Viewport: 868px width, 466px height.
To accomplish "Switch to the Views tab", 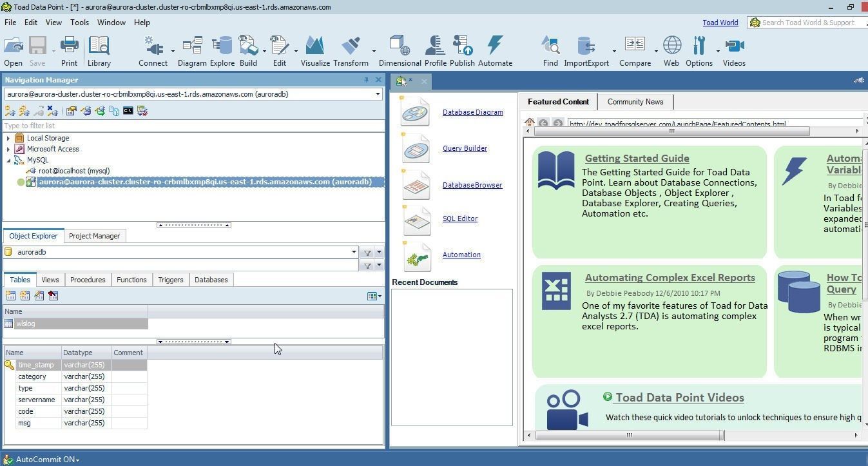I will click(x=50, y=280).
